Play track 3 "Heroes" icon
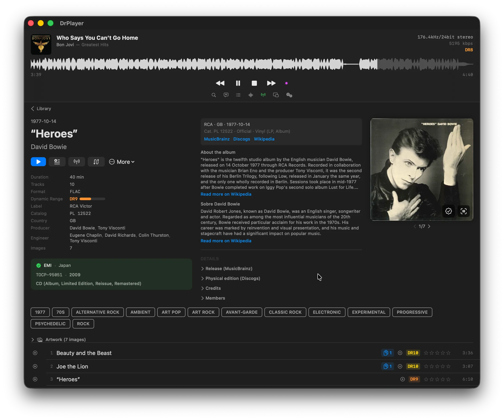504x420 pixels. point(35,379)
